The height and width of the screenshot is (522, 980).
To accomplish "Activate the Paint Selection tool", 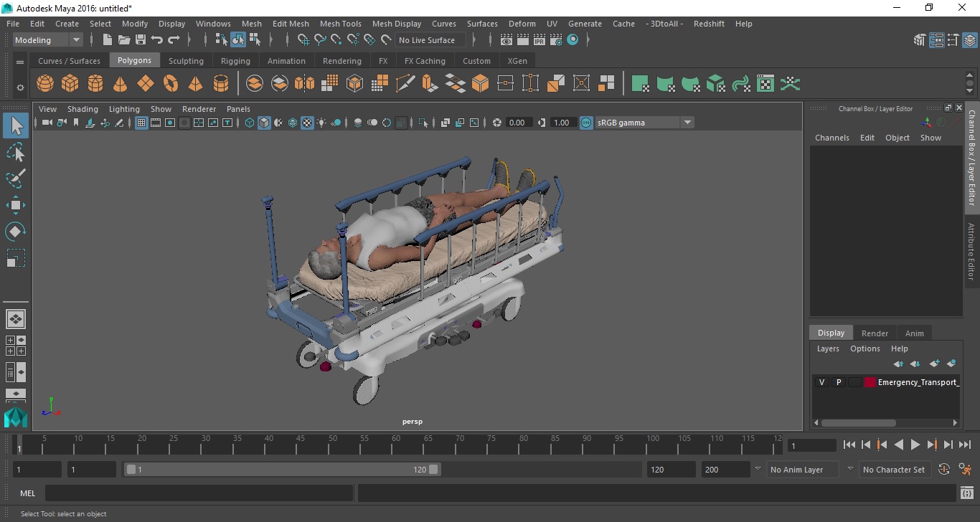I will (16, 179).
